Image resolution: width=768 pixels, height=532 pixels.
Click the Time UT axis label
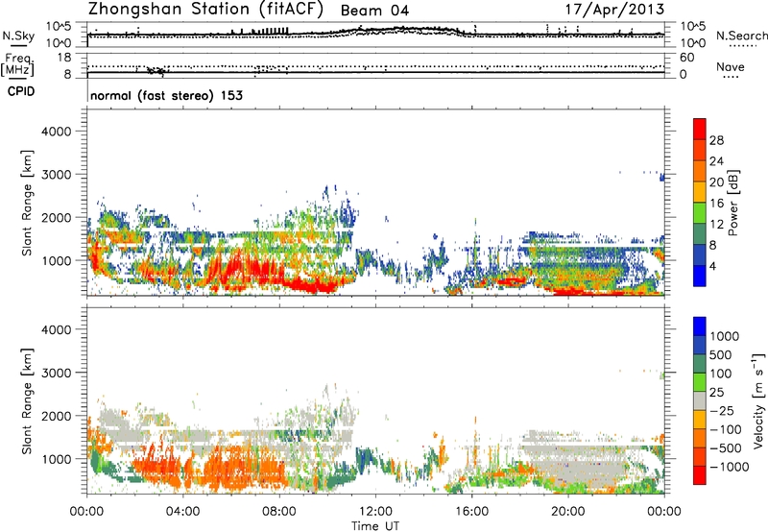click(375, 526)
